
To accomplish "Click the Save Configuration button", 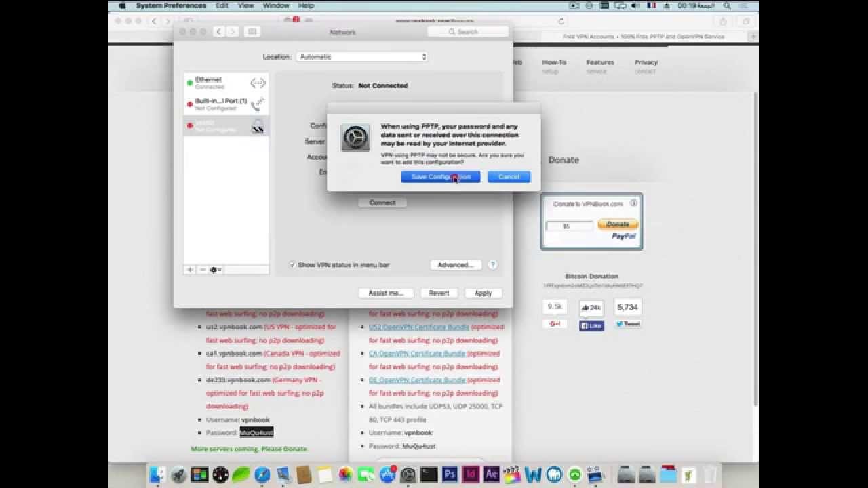I will (x=441, y=177).
